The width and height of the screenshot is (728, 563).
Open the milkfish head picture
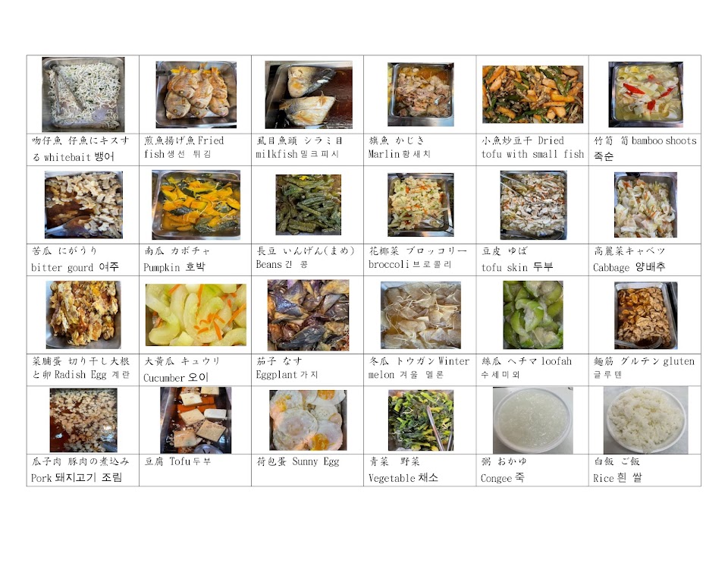(309, 95)
